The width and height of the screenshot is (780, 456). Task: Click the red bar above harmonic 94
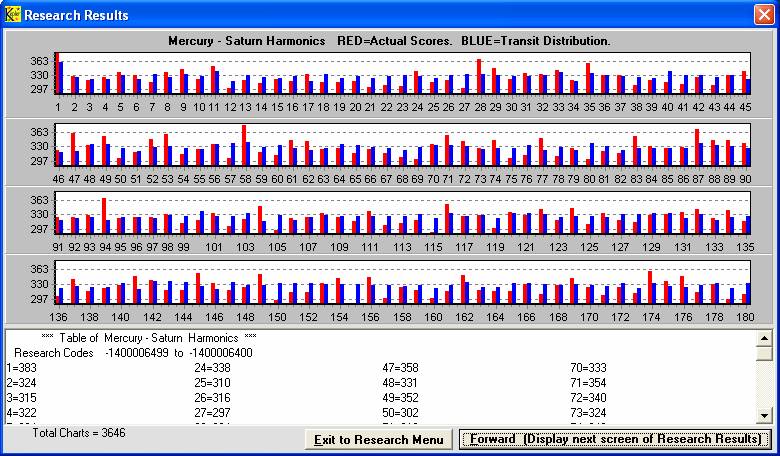point(104,215)
